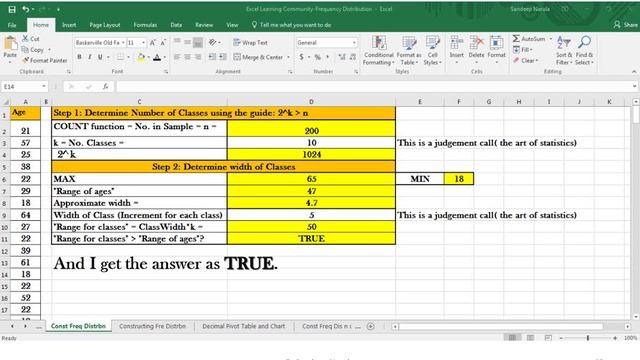Apply yellow fill color bucket
The image size is (640, 360).
coord(141,57)
